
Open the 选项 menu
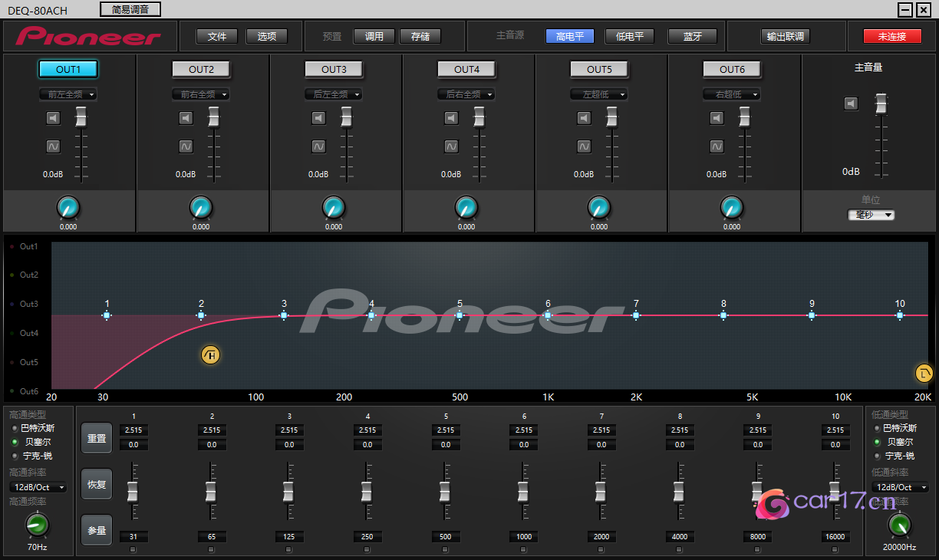tap(267, 36)
